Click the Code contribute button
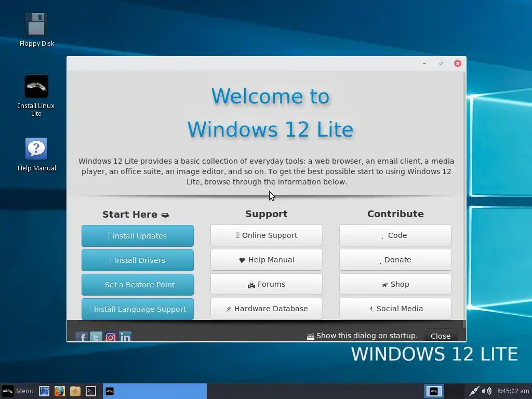532x399 pixels. tap(395, 235)
